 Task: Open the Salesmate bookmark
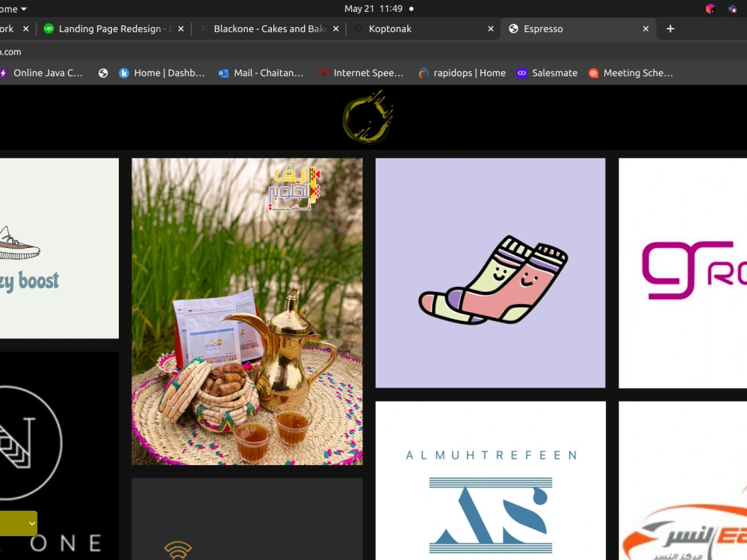547,73
